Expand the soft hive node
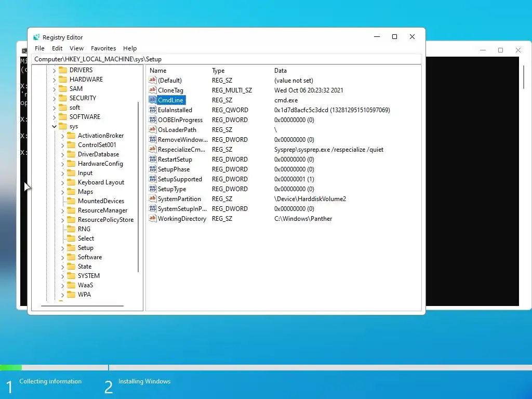532x399 pixels. [54, 108]
